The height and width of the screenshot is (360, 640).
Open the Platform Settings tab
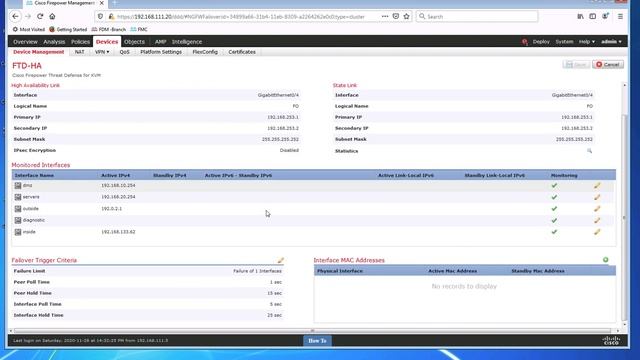pyautogui.click(x=161, y=52)
